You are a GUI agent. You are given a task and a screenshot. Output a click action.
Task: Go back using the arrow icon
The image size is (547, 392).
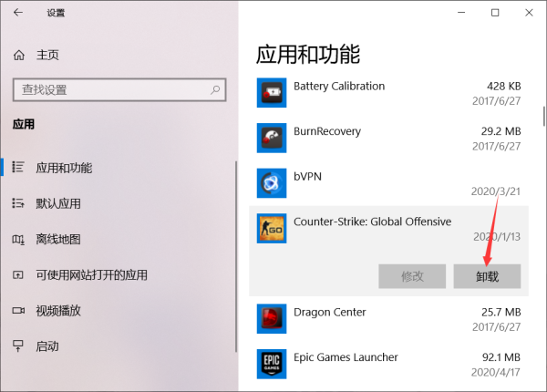coord(18,13)
